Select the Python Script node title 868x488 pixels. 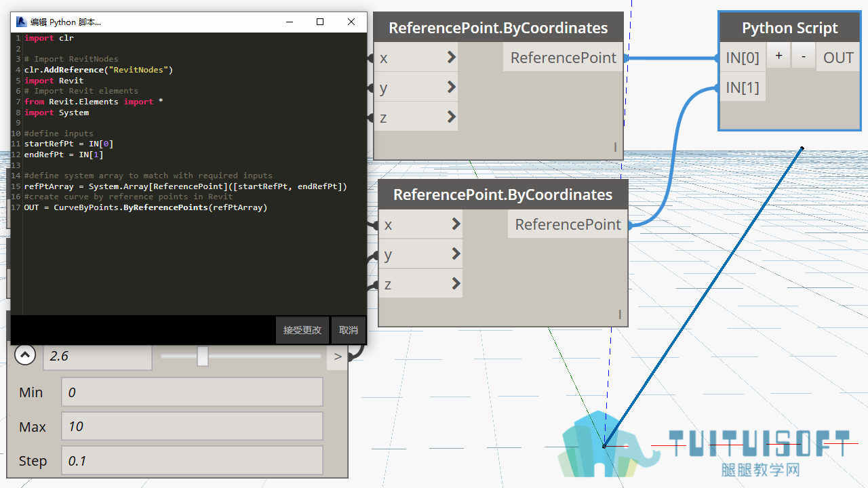click(x=790, y=28)
